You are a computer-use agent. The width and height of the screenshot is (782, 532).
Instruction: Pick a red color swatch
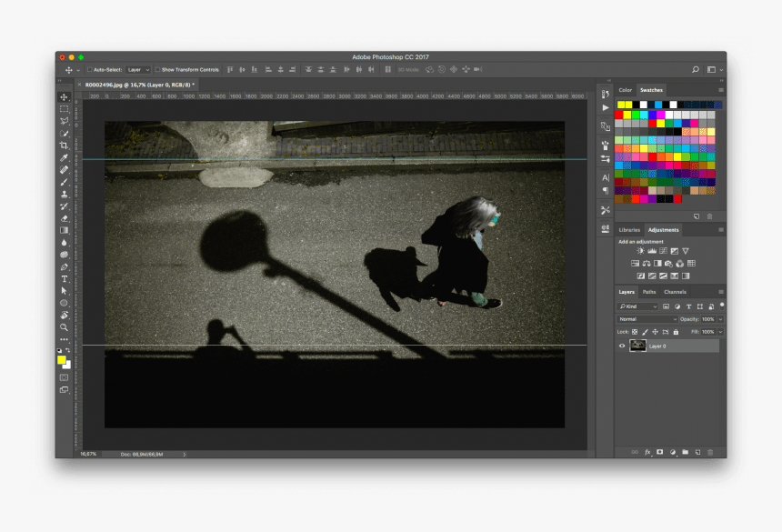point(618,115)
